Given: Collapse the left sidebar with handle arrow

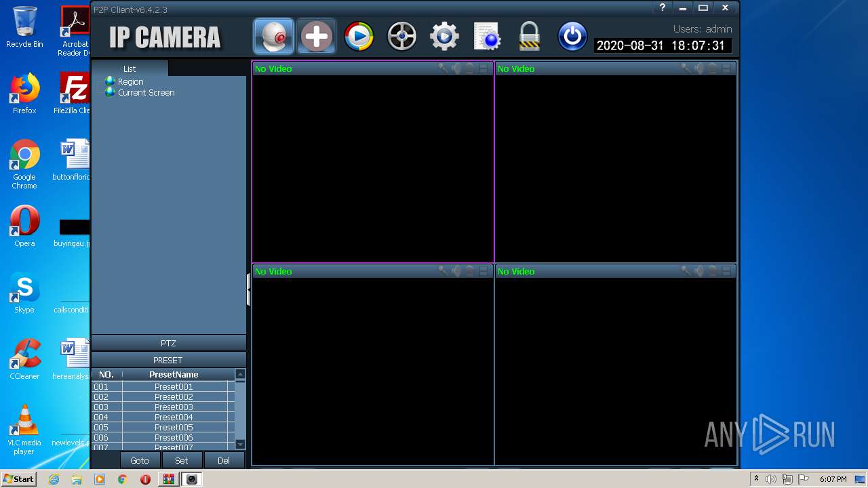Looking at the screenshot, I should pyautogui.click(x=249, y=289).
